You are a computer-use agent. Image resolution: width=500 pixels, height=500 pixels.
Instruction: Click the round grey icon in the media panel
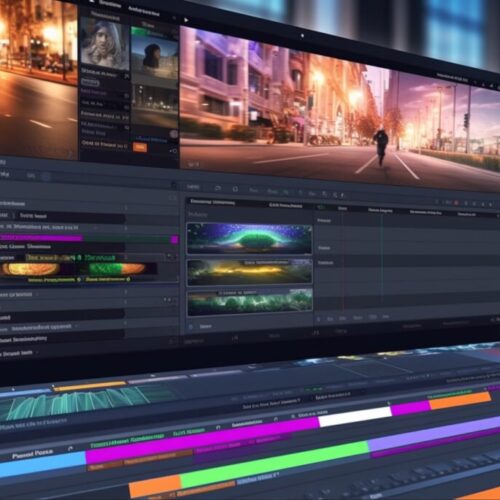click(174, 134)
